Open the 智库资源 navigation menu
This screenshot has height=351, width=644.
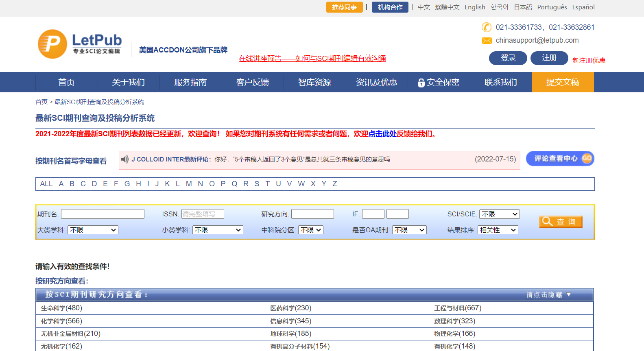[x=314, y=83]
